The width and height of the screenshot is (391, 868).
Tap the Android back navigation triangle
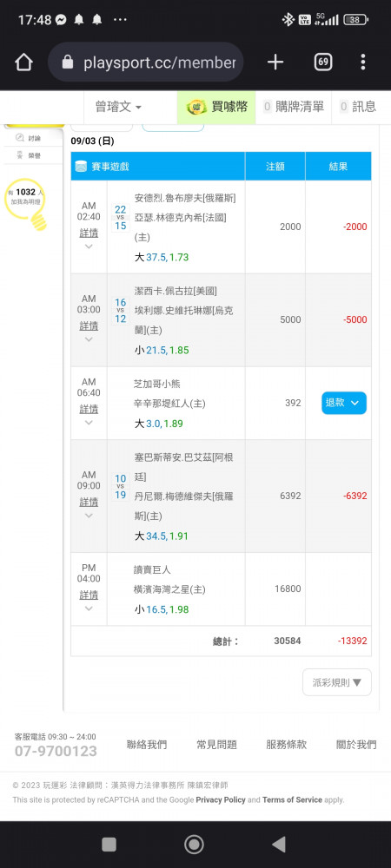(x=279, y=845)
